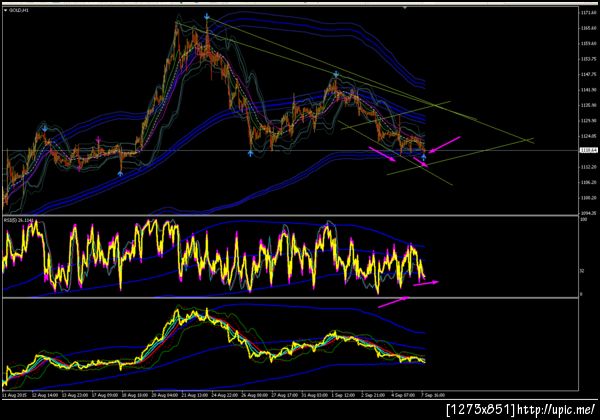
Task: Click the 4 Sep 07:00 time label
Action: [403, 395]
